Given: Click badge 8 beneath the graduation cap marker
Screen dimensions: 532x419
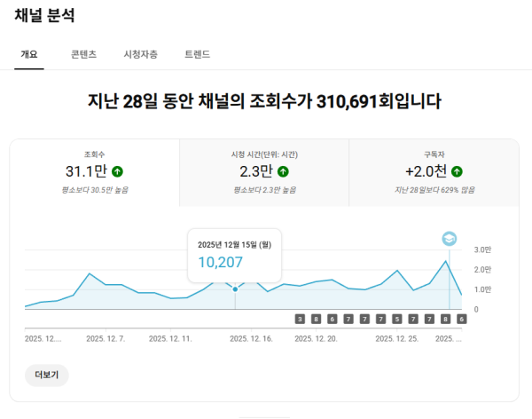Looking at the screenshot, I should pos(445,319).
